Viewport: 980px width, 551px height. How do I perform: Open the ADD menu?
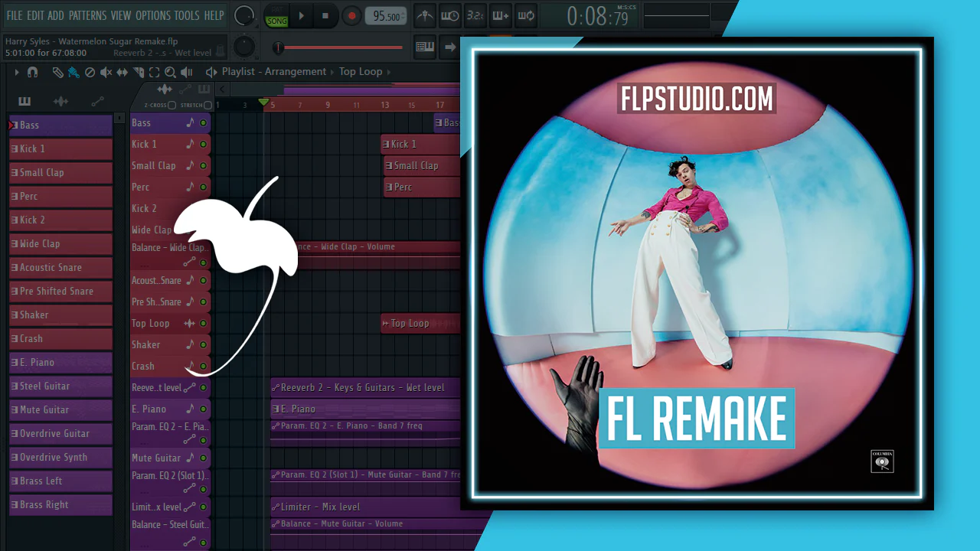pos(56,15)
